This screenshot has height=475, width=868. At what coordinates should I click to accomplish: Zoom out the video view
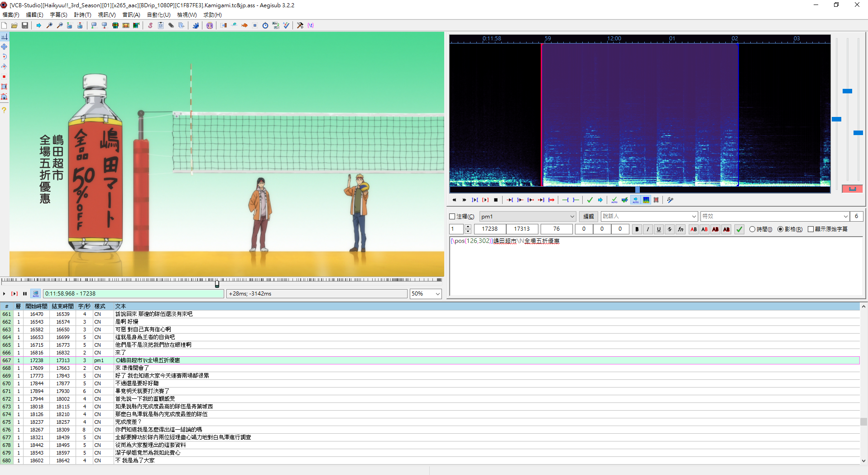(60, 25)
